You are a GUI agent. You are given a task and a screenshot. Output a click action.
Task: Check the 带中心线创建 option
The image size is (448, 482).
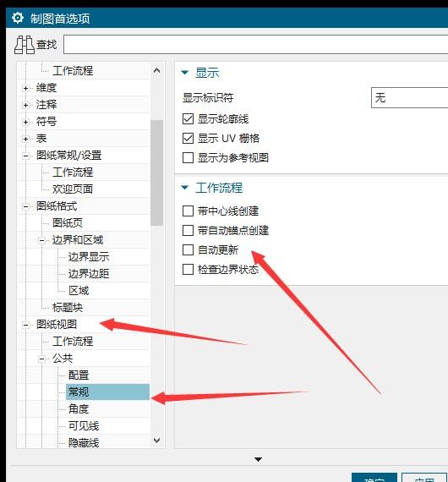[x=188, y=211]
